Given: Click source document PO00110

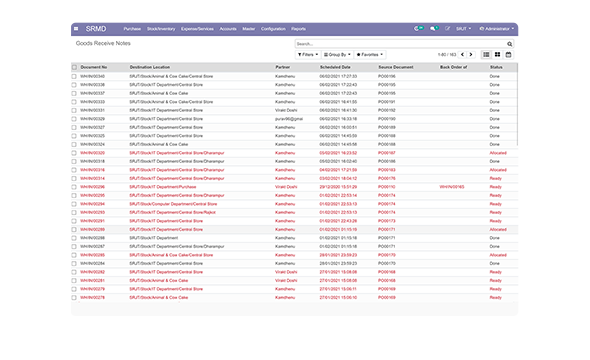Looking at the screenshot, I should 387,187.
